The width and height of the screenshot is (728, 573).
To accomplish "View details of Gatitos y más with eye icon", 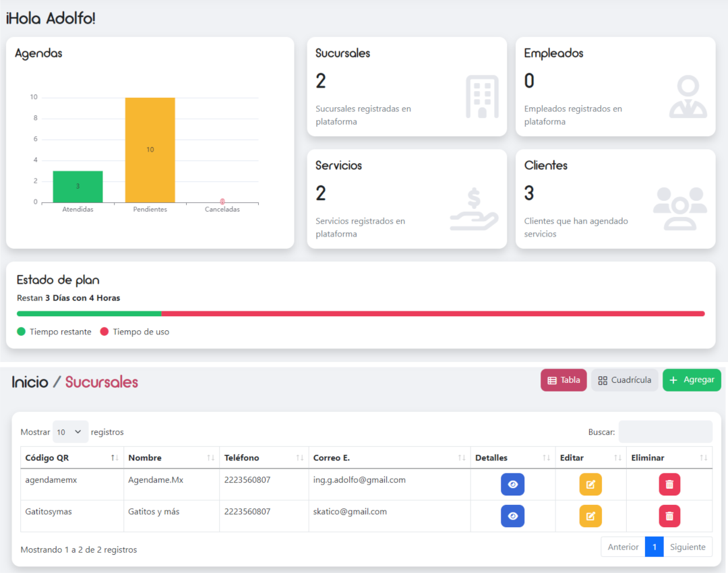I will pyautogui.click(x=512, y=516).
